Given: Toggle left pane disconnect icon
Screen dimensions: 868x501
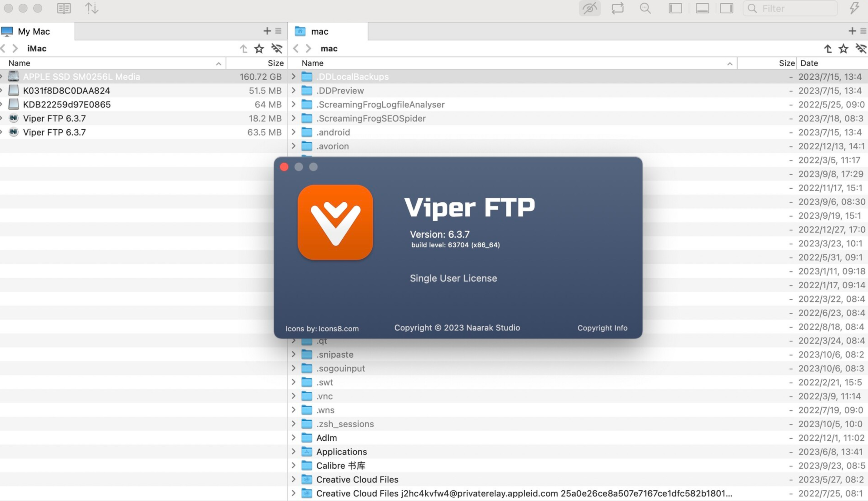Looking at the screenshot, I should 277,48.
